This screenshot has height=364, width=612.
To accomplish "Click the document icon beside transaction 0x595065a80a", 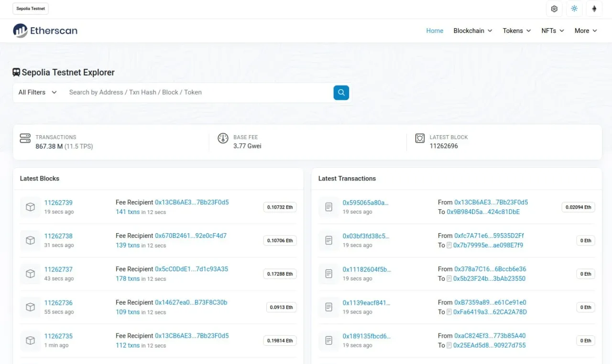I will pos(328,207).
